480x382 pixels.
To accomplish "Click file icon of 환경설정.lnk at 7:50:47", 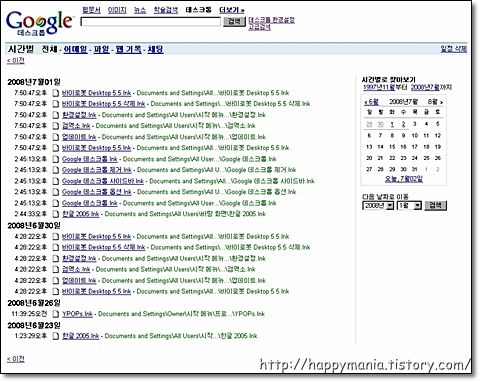I will point(56,115).
